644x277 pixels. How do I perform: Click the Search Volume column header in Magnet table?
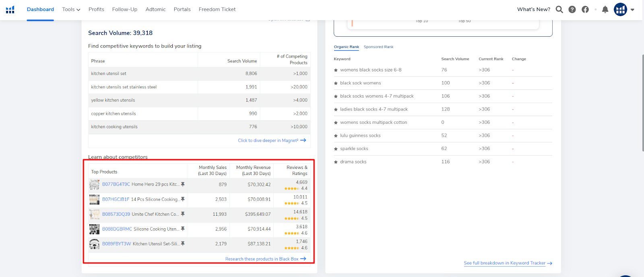(x=242, y=61)
